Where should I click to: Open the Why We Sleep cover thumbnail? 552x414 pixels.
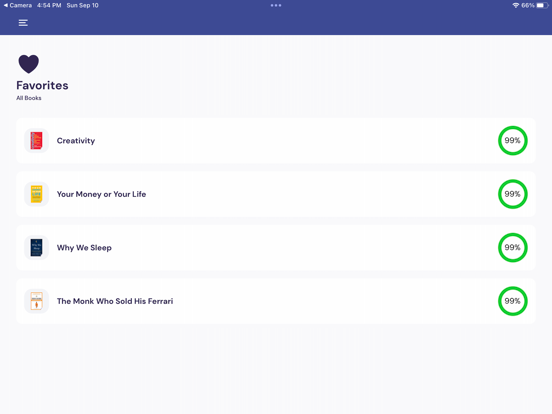tap(36, 247)
